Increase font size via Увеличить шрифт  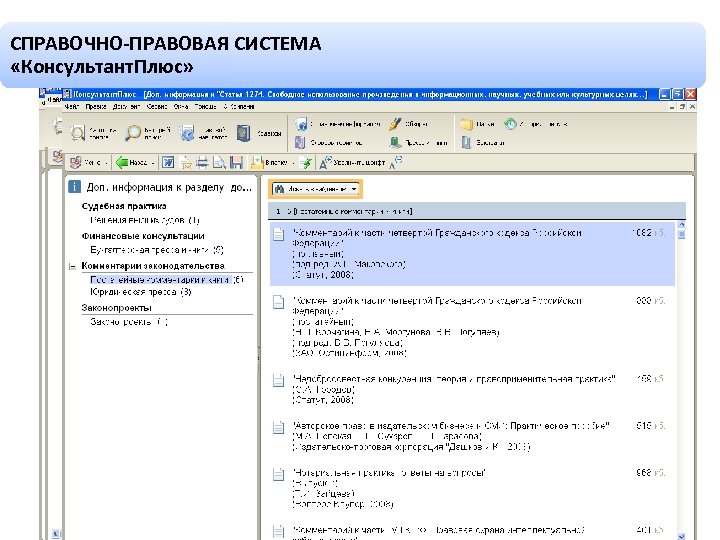[352, 162]
